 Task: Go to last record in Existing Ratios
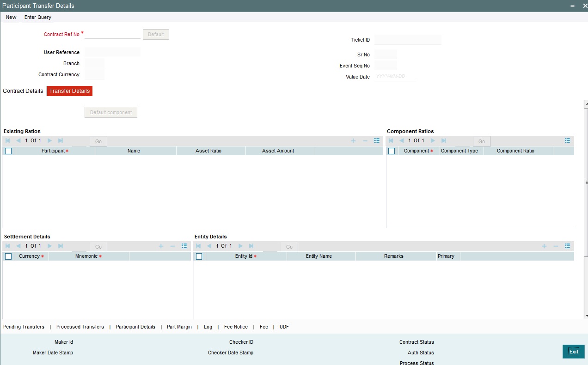(60, 140)
